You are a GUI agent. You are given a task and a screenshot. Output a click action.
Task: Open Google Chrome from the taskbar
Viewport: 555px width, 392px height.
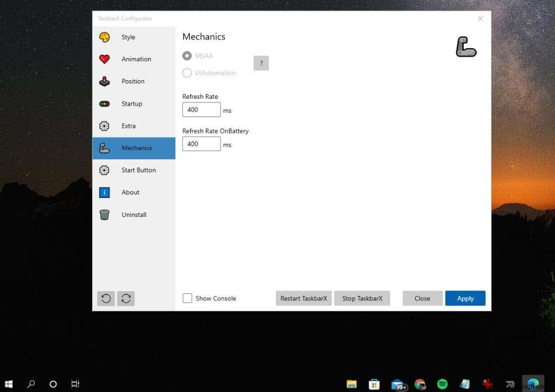(420, 384)
